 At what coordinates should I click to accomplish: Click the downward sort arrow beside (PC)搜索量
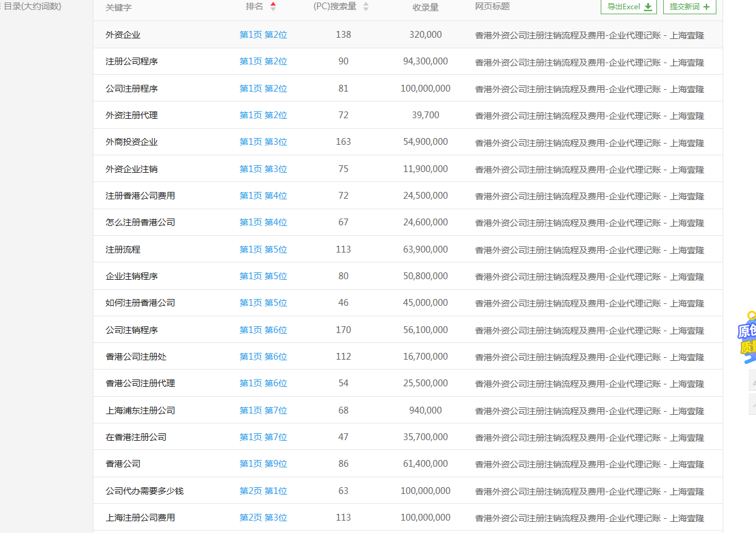(366, 11)
